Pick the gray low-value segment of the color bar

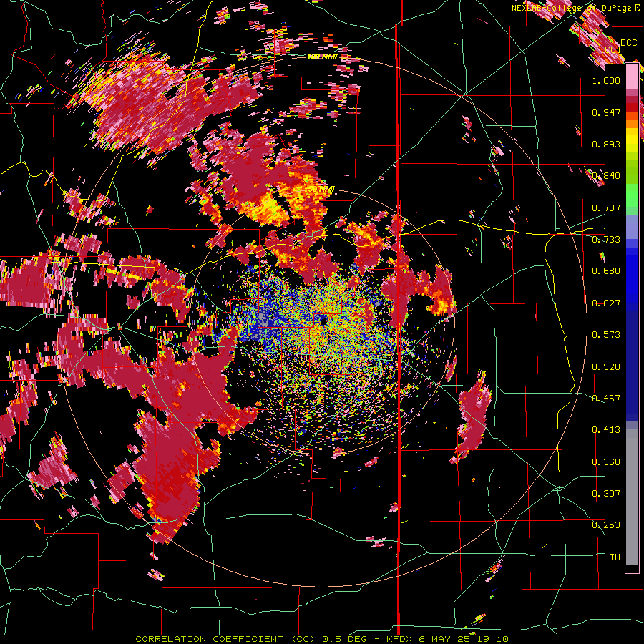(x=632, y=497)
